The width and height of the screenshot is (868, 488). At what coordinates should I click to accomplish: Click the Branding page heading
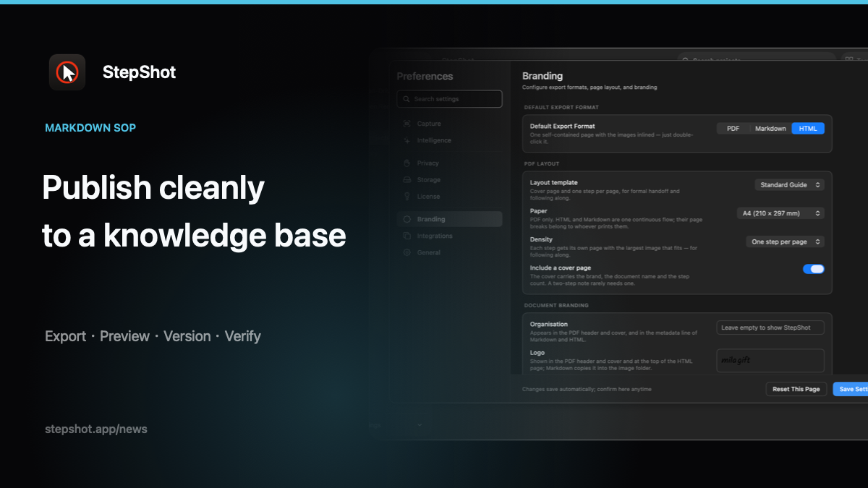[542, 76]
